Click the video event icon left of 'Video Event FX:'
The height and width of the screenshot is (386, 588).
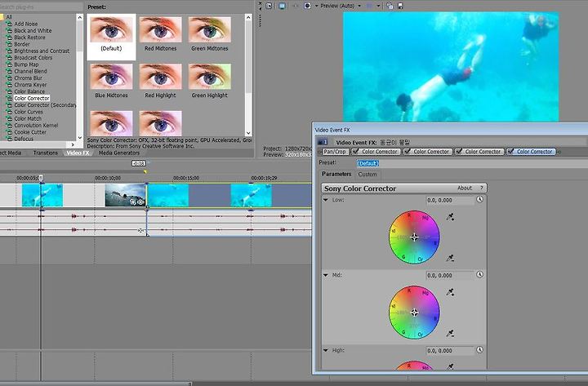[x=323, y=142]
